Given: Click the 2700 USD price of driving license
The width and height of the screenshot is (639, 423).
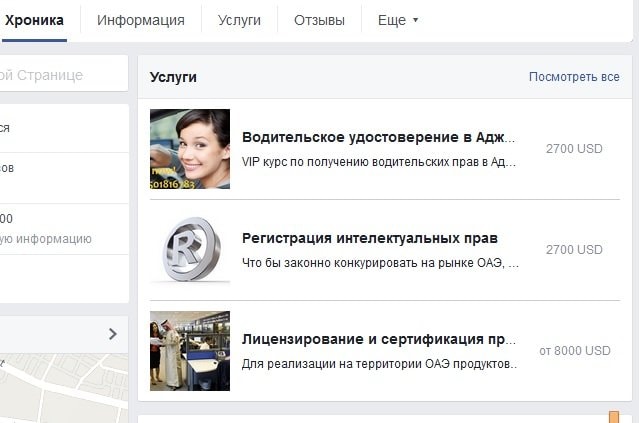Looking at the screenshot, I should click(x=574, y=149).
